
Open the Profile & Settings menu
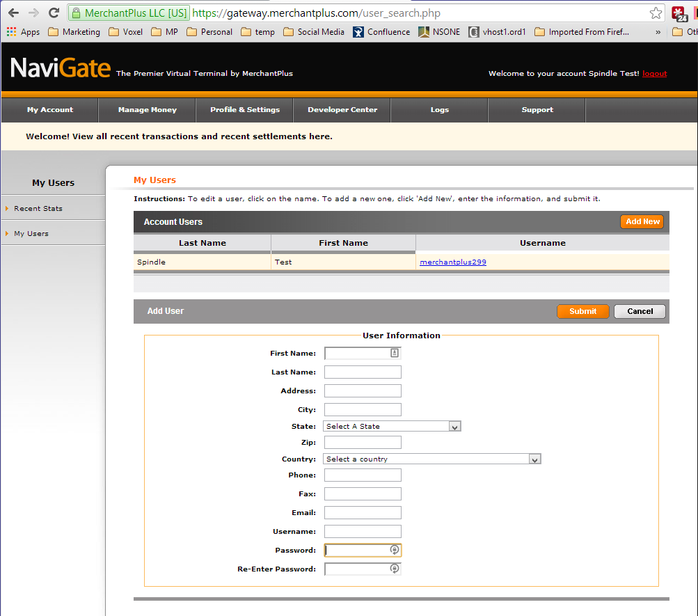tap(245, 109)
